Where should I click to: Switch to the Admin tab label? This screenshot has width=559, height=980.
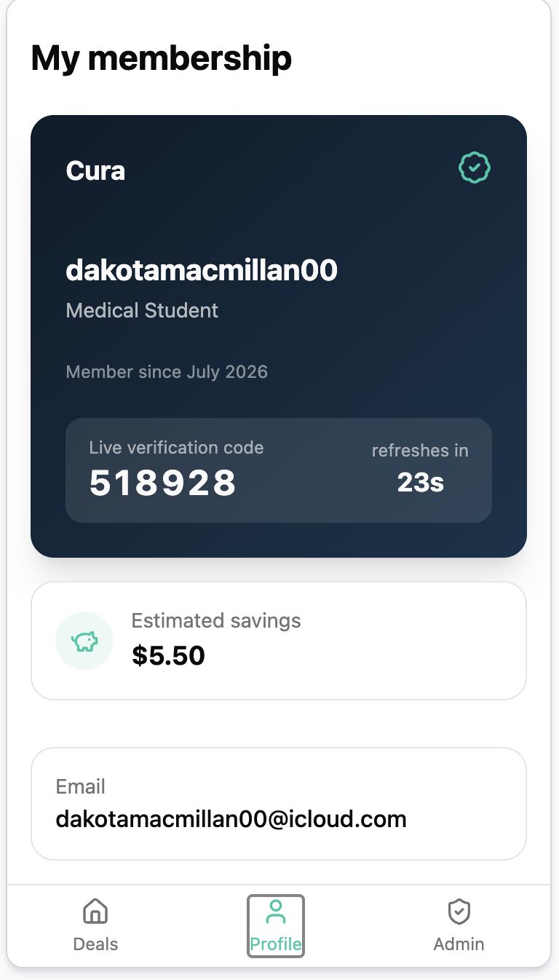click(x=459, y=944)
